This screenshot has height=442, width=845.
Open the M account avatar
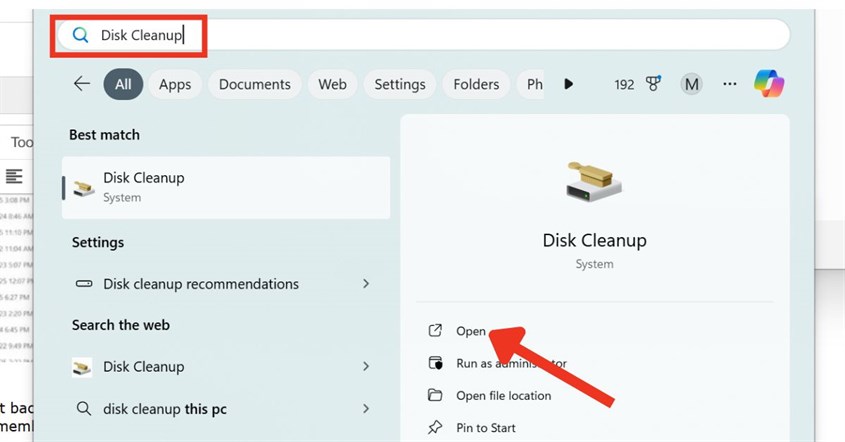click(x=691, y=84)
